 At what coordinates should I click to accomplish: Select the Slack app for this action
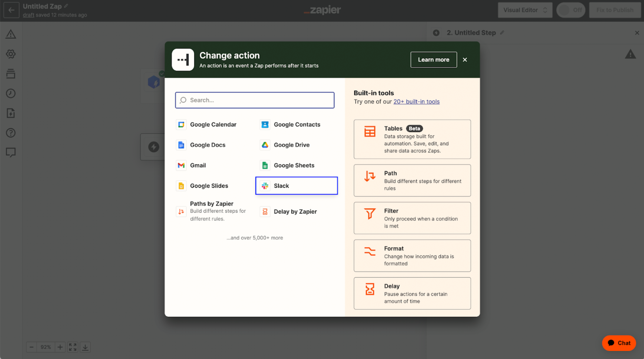[x=296, y=186]
